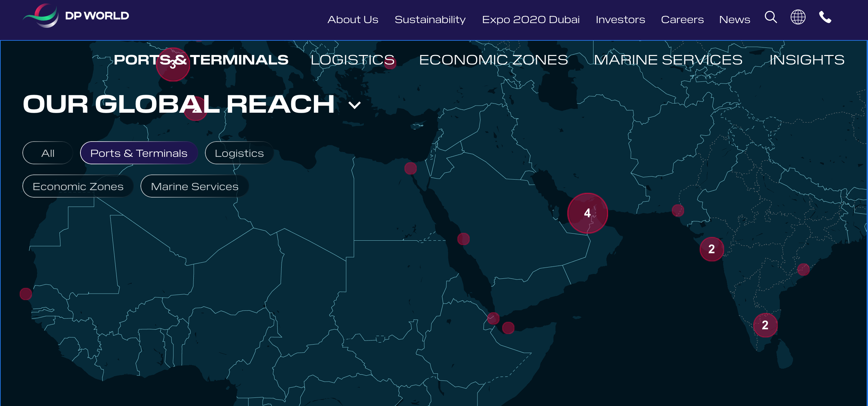868x406 pixels.
Task: Select the All filter pill
Action: pyautogui.click(x=48, y=153)
